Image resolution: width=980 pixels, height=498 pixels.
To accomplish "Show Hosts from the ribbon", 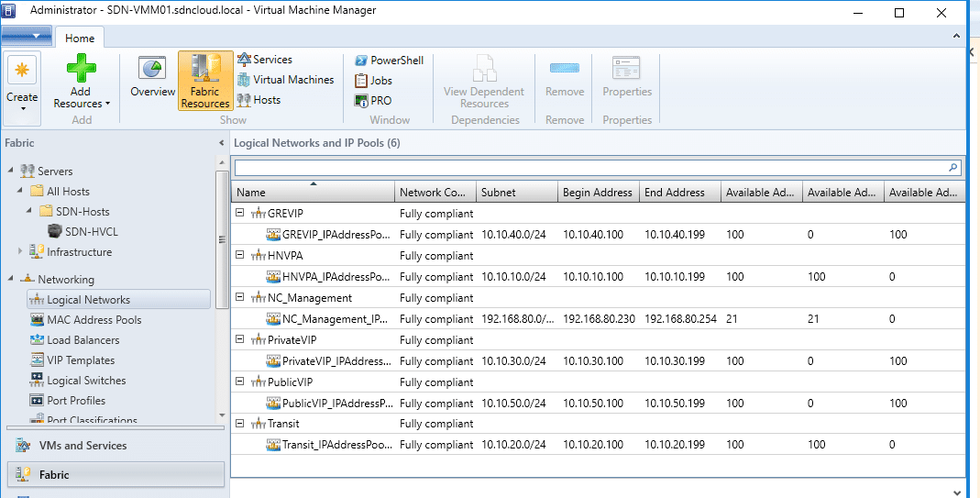I will (x=259, y=99).
